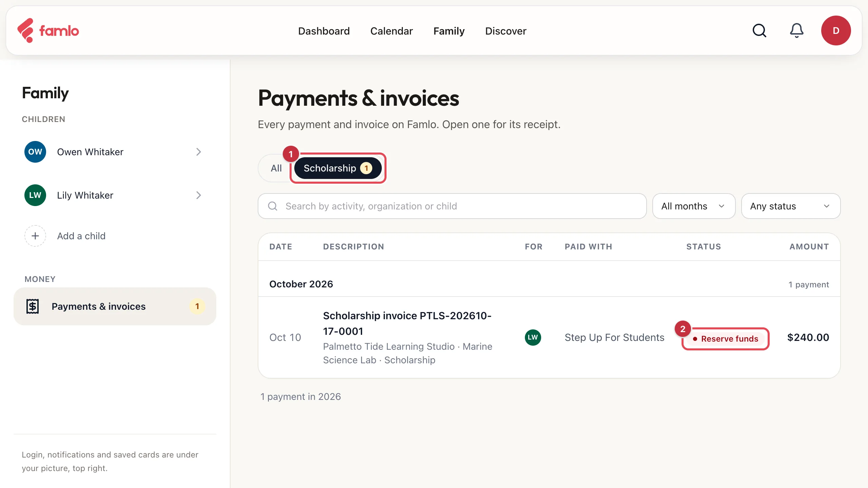Click the STATUS column header
The width and height of the screenshot is (868, 488).
[704, 247]
